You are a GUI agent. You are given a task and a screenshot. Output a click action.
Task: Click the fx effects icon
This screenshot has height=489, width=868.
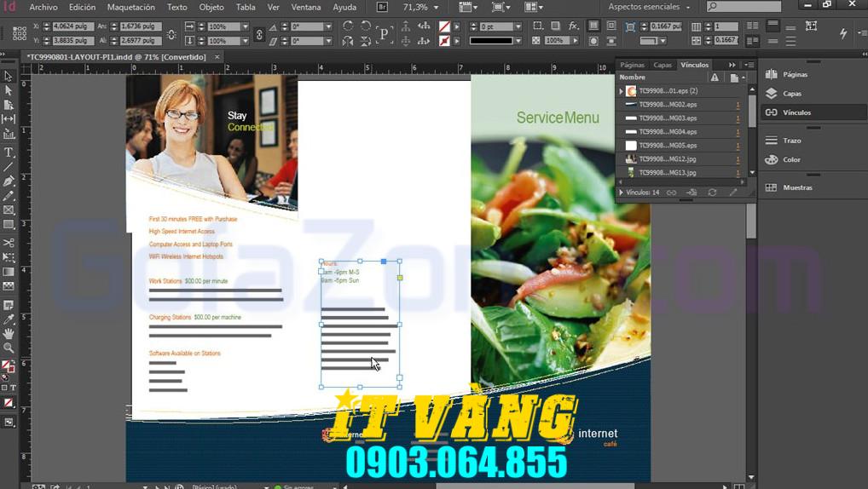tap(573, 26)
